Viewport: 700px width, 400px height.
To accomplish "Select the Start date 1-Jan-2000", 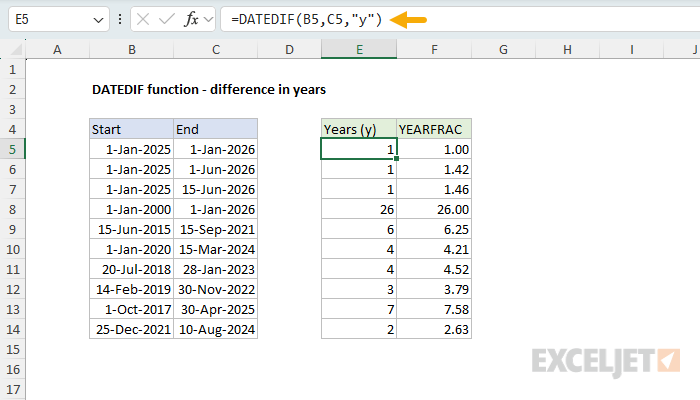I will point(131,209).
